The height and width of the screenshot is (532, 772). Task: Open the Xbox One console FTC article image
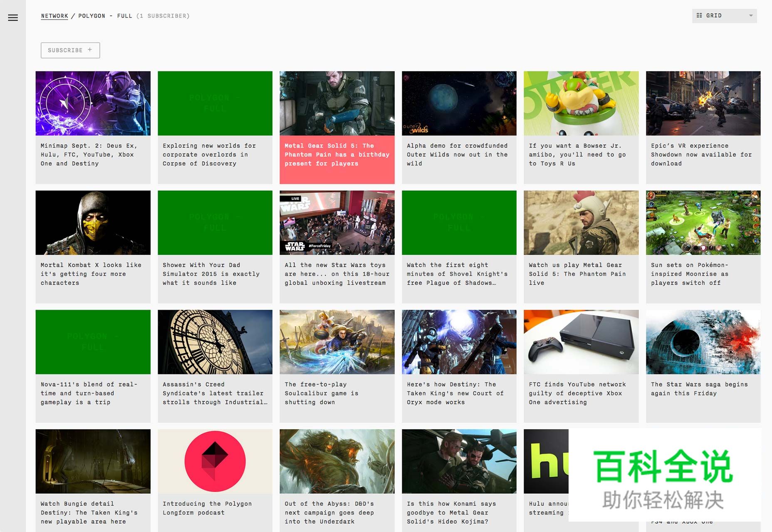[x=581, y=342]
